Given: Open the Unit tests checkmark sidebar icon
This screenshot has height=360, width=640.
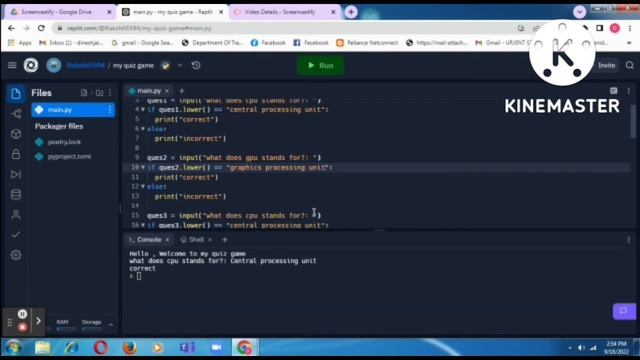Looking at the screenshot, I should tap(16, 235).
